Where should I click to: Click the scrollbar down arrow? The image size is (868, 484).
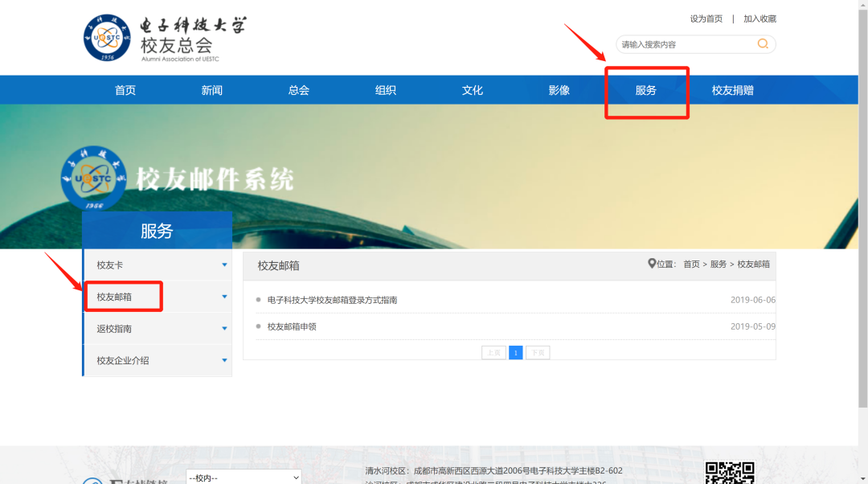click(x=863, y=479)
